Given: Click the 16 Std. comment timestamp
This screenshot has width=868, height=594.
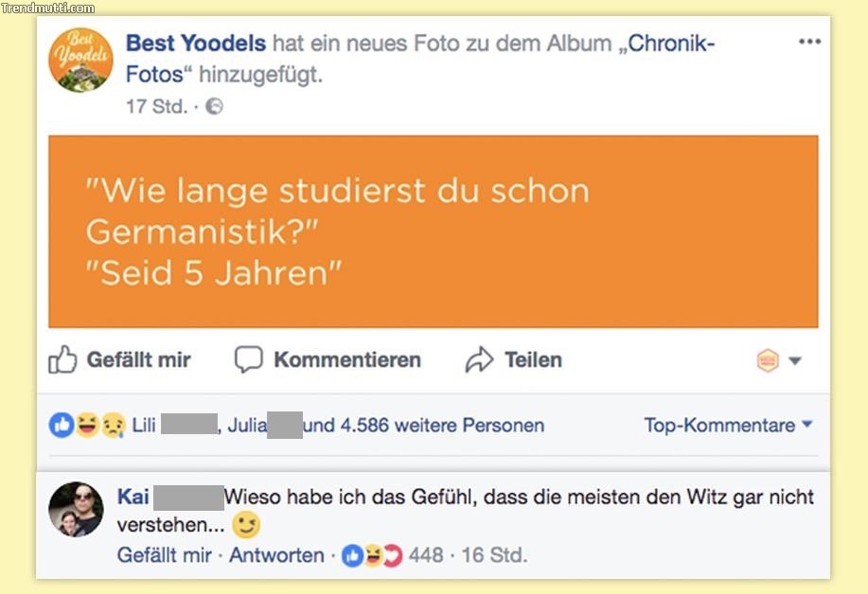Looking at the screenshot, I should point(494,555).
